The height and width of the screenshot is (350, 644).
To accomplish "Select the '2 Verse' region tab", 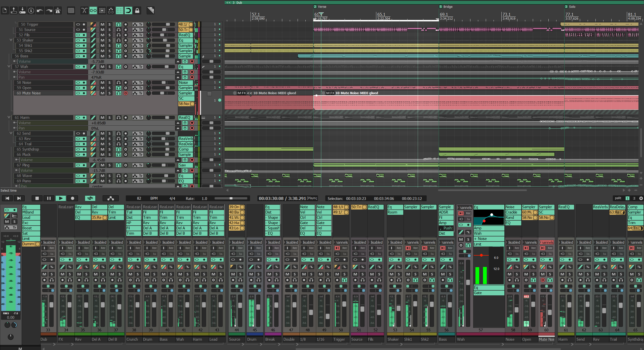I will (320, 7).
